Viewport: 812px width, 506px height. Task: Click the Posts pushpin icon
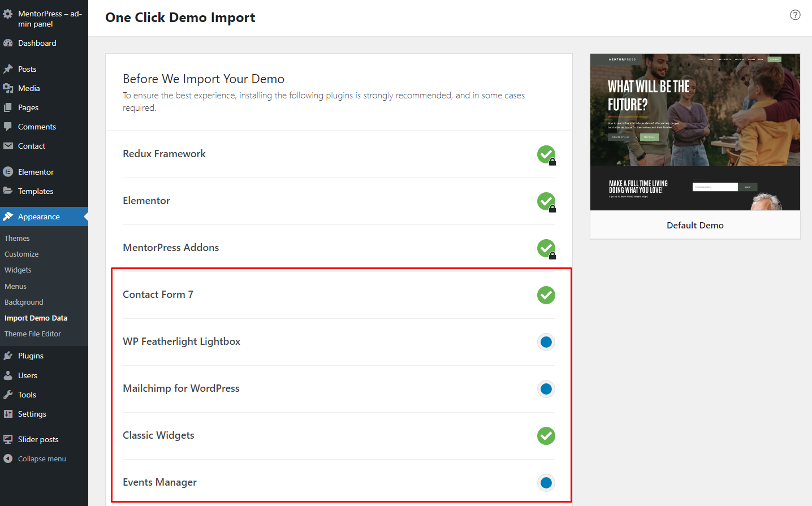point(8,69)
